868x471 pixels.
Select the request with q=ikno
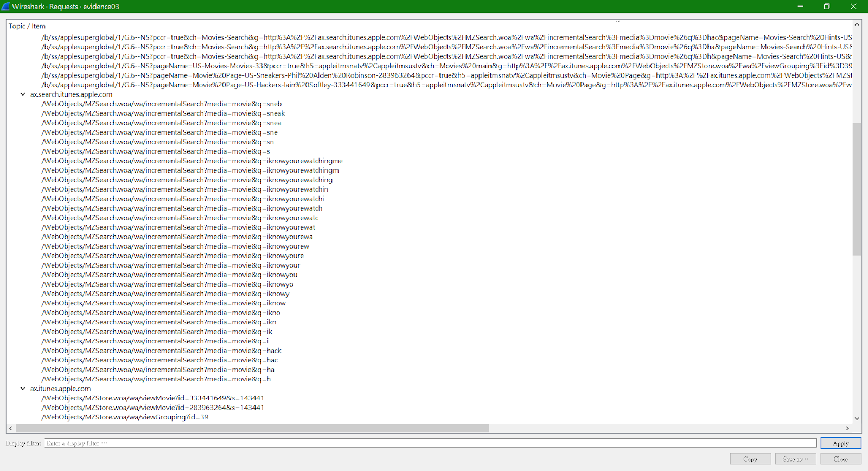161,313
